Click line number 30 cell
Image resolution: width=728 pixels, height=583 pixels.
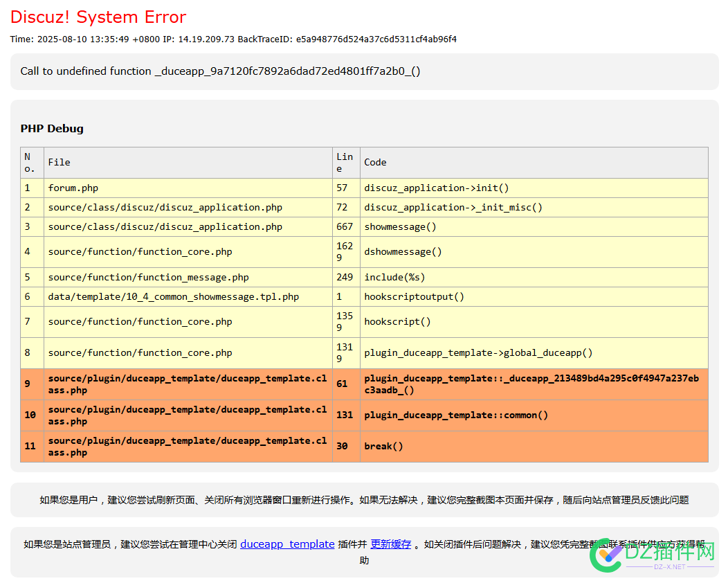346,447
